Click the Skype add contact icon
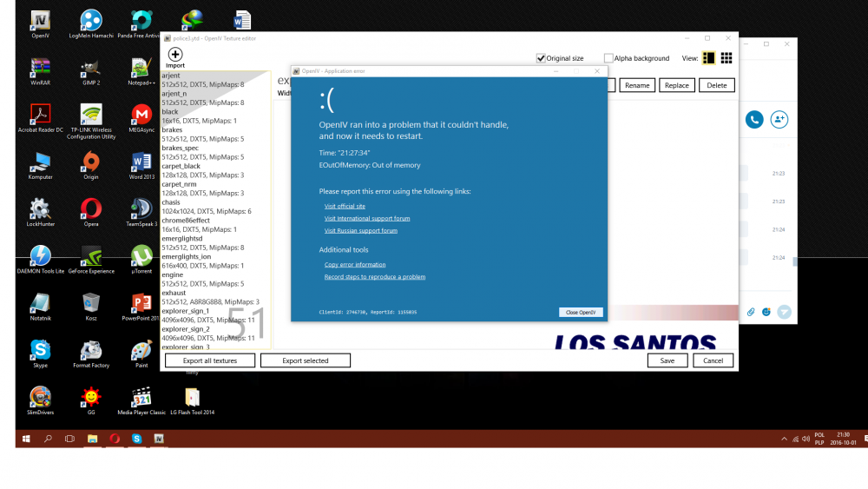Screen dimensions: 868x489 tap(779, 119)
